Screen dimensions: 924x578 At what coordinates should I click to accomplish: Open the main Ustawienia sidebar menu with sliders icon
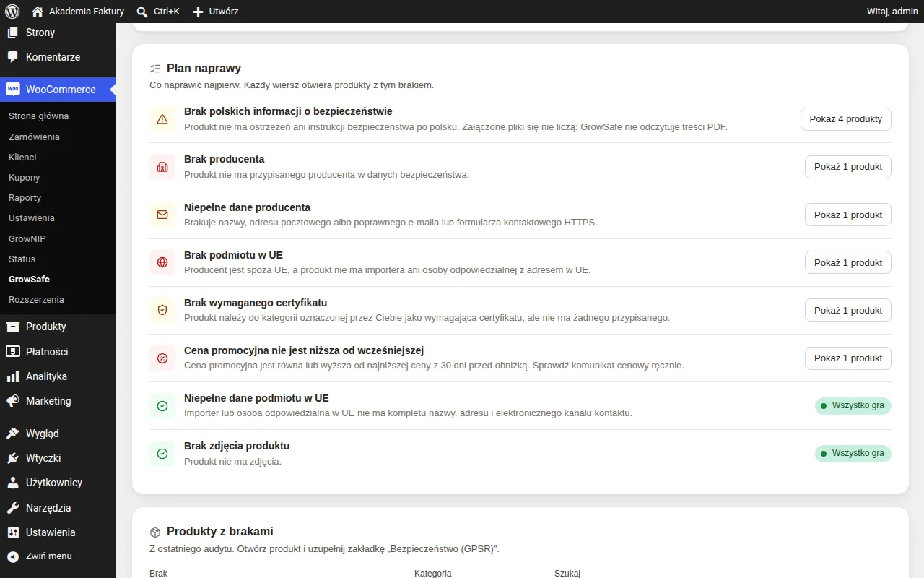pos(58,532)
